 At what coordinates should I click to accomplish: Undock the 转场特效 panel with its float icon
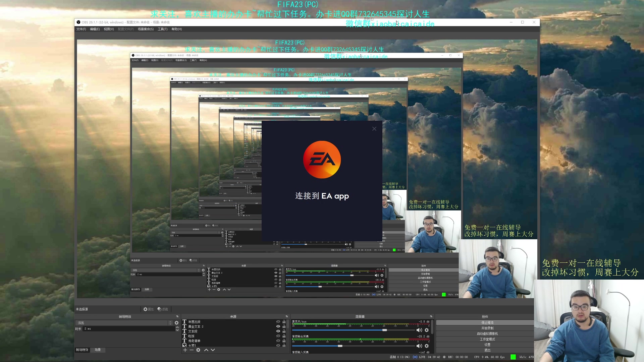177,316
